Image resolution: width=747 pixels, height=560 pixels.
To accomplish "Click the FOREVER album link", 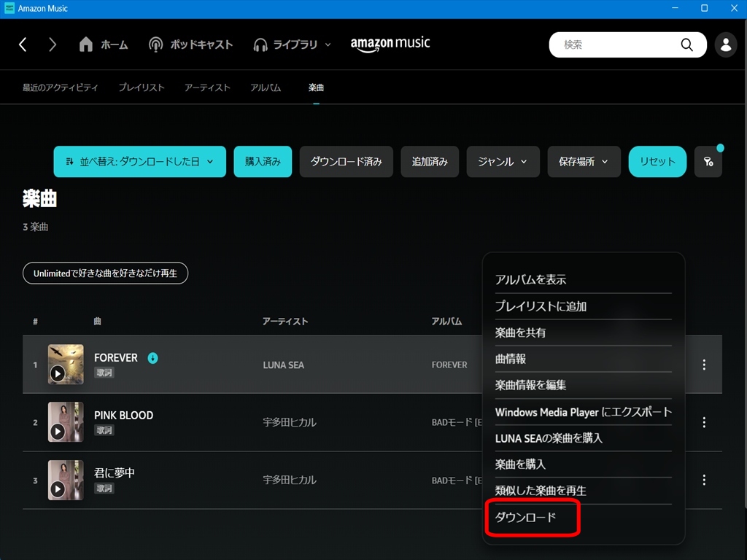I will [449, 365].
